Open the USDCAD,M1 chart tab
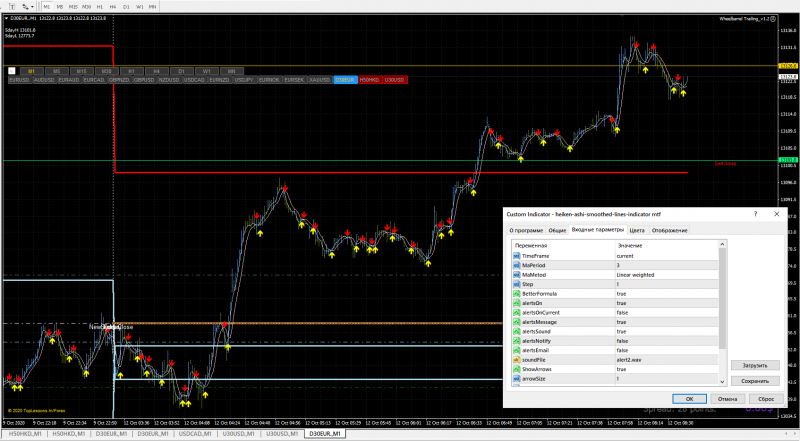This screenshot has height=441, width=800. 195,434
